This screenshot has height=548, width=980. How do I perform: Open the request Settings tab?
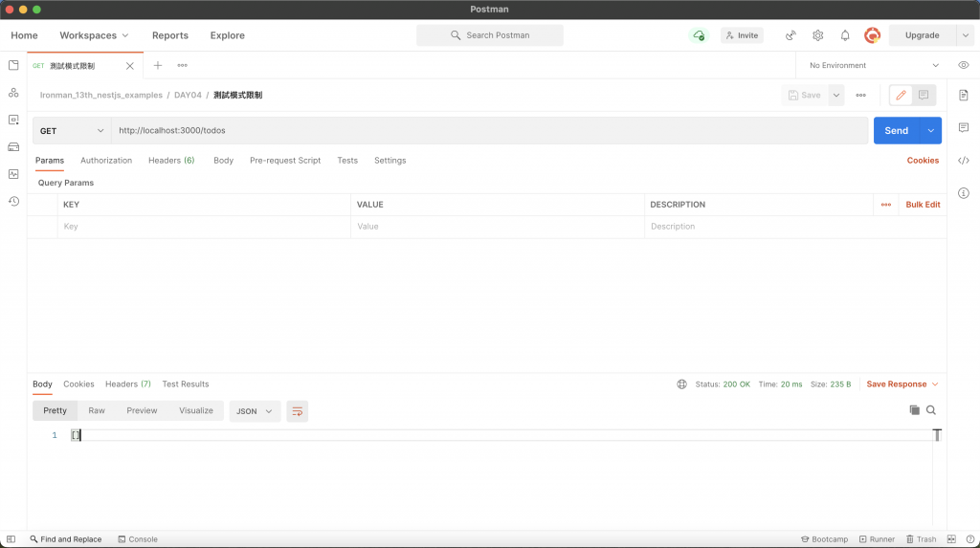[390, 161]
